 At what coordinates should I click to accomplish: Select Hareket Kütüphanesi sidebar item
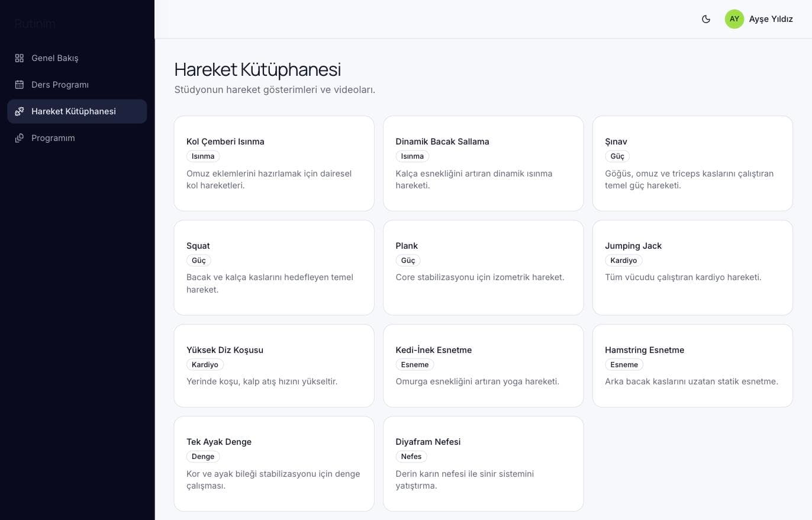(77, 111)
